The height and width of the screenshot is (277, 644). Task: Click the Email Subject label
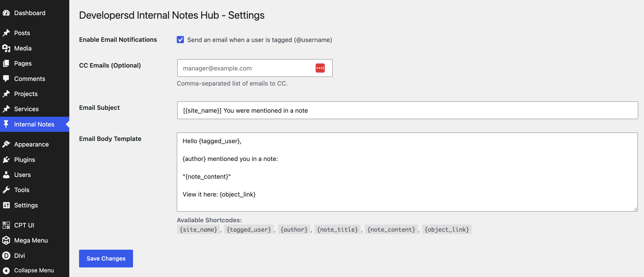[x=99, y=108]
